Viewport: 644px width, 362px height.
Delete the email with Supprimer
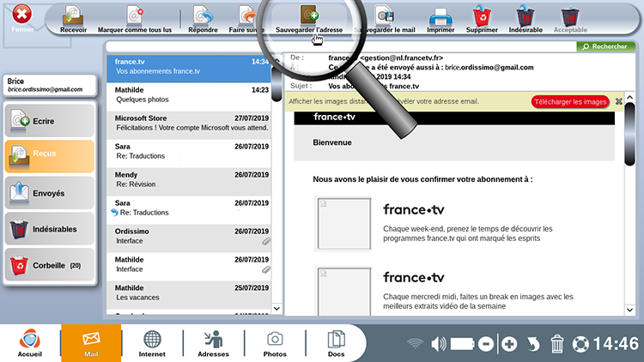(x=482, y=19)
